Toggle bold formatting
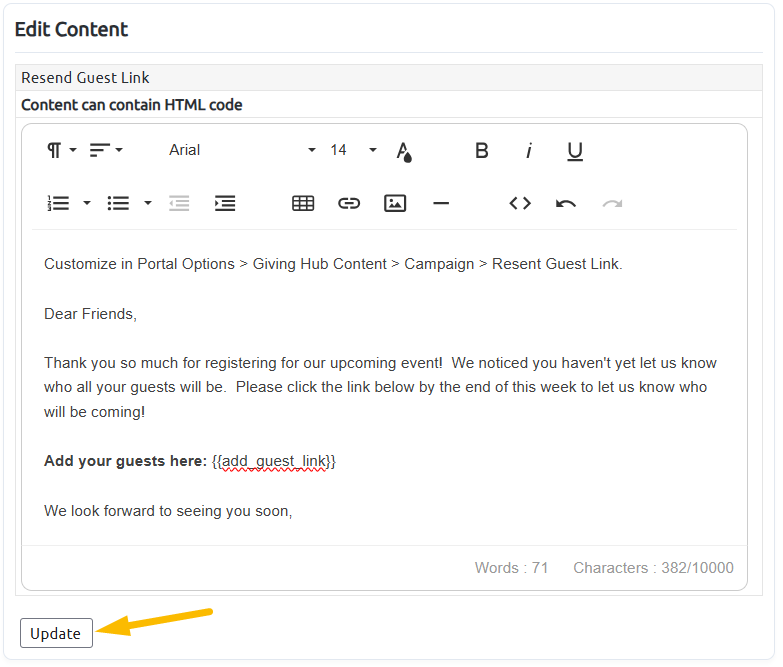This screenshot has height=667, width=783. click(481, 151)
